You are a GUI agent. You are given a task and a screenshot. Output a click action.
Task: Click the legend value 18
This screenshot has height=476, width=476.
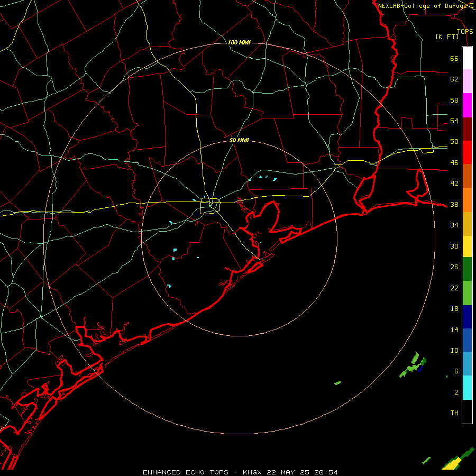point(454,308)
